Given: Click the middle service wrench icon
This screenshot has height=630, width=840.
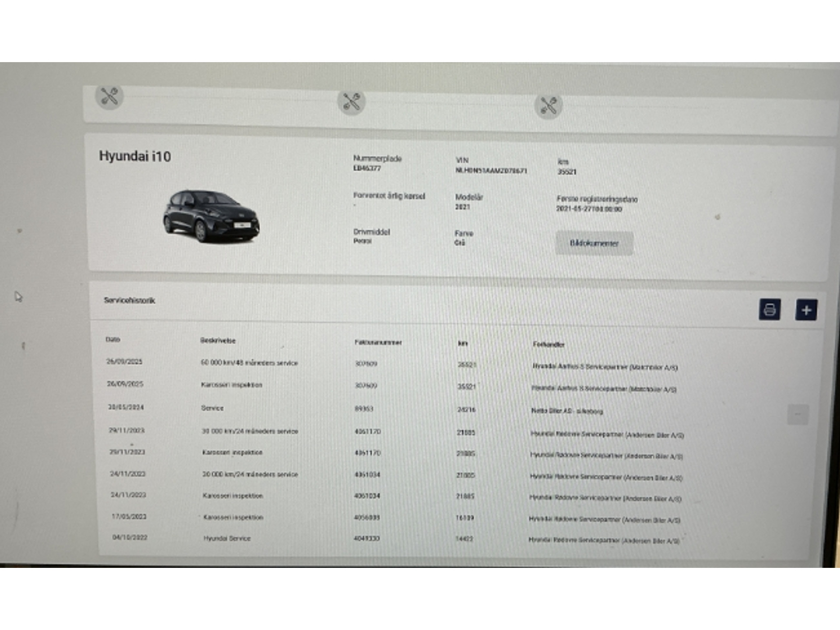Looking at the screenshot, I should [x=351, y=101].
